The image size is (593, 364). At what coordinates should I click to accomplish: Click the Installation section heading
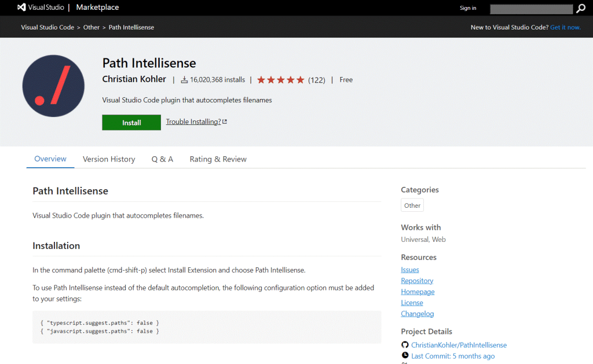pos(56,246)
